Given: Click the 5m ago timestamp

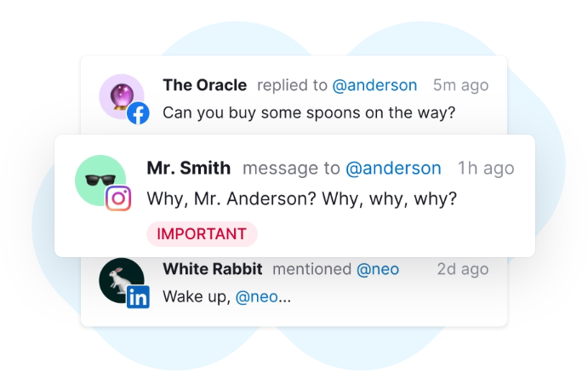Looking at the screenshot, I should click(x=461, y=86).
